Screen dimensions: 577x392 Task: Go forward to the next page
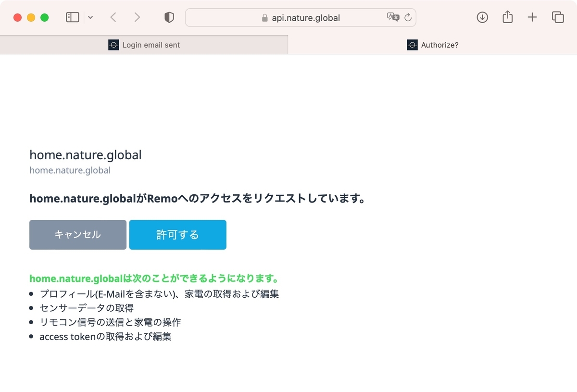tap(138, 18)
